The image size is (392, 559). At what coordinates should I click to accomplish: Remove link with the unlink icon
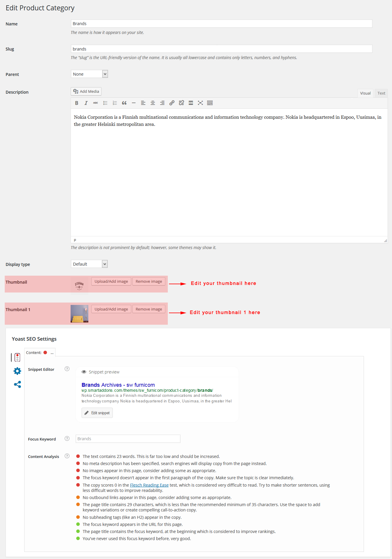181,103
